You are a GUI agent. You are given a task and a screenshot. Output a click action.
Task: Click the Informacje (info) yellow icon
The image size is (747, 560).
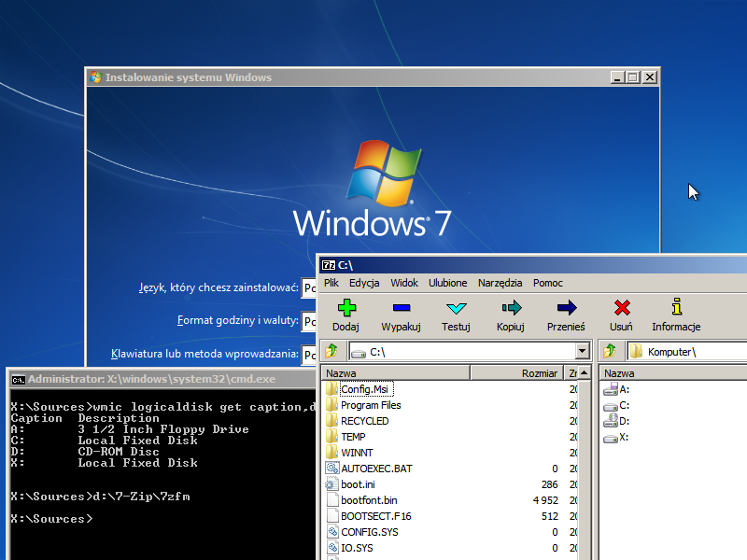[x=676, y=307]
